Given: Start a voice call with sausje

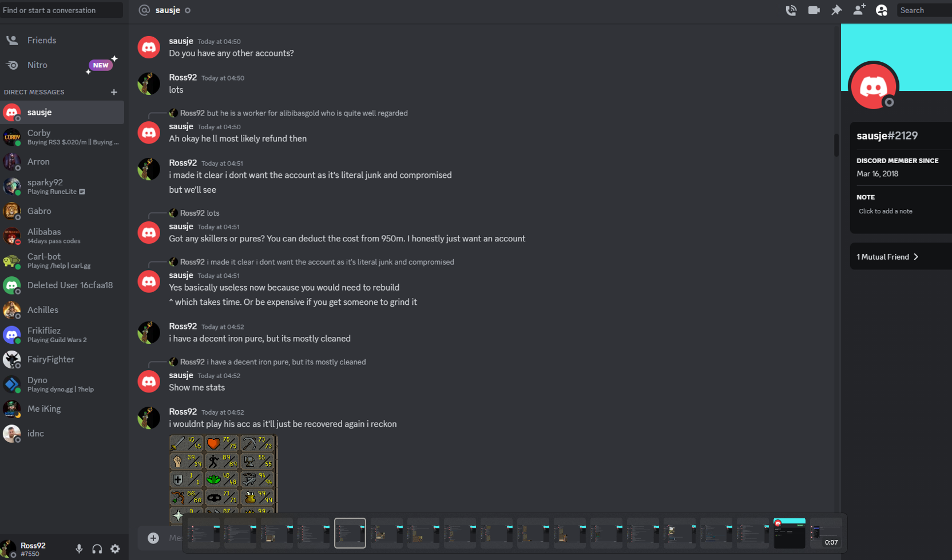Looking at the screenshot, I should tap(791, 10).
